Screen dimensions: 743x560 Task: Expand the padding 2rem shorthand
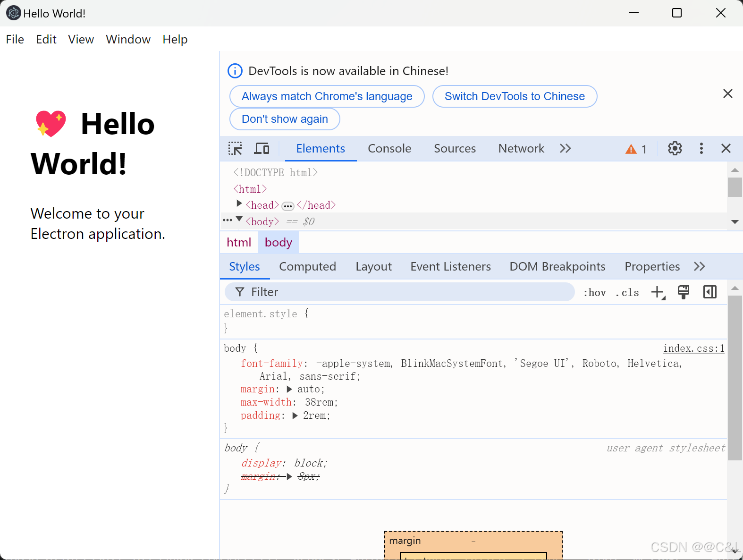coord(295,416)
